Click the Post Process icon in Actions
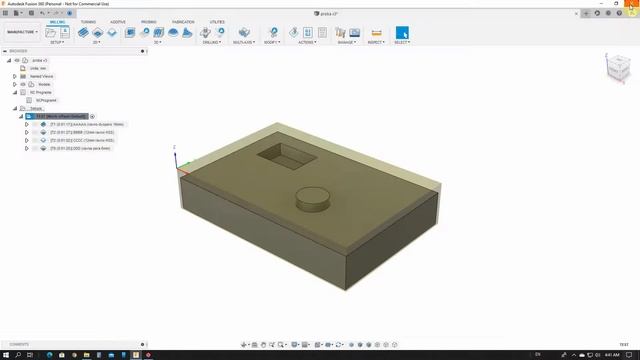 click(x=308, y=33)
